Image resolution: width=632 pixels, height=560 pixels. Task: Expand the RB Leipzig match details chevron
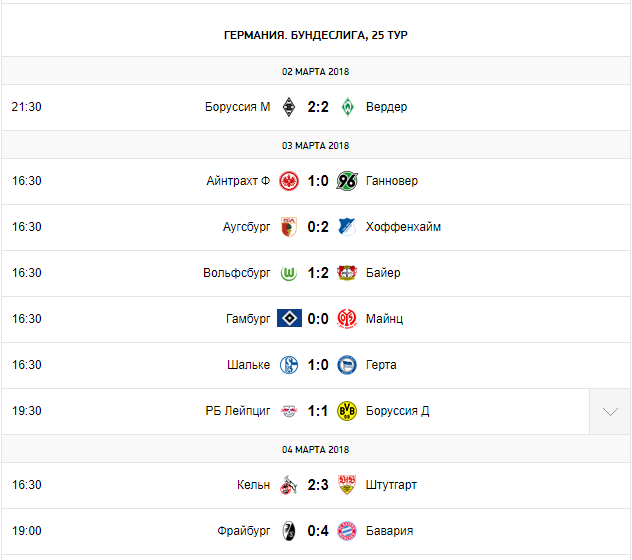click(610, 411)
